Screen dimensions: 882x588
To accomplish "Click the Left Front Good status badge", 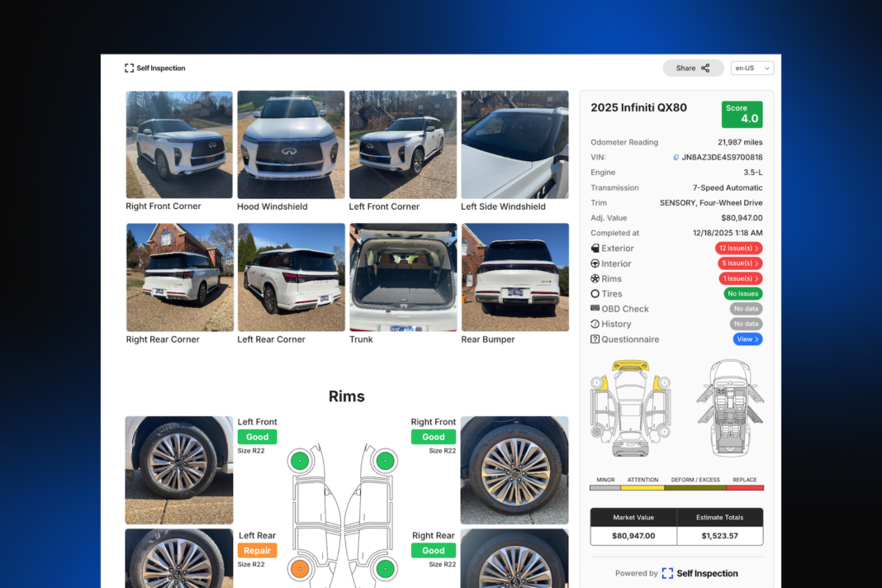I will tap(257, 437).
